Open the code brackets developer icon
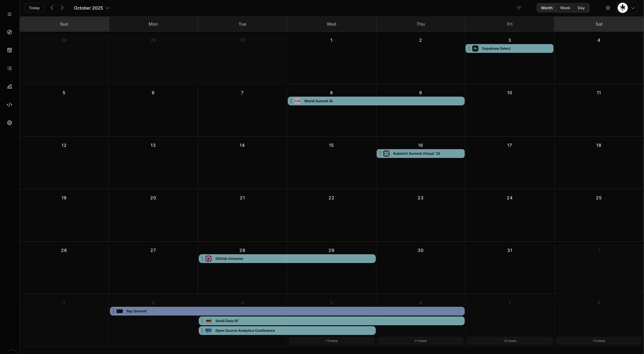Screen dimensions: 644x354 point(10,105)
